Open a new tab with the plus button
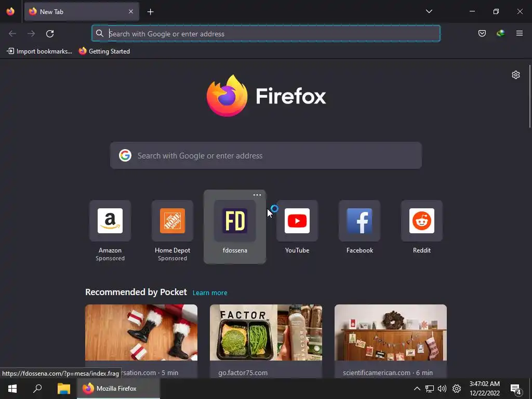 [x=150, y=12]
